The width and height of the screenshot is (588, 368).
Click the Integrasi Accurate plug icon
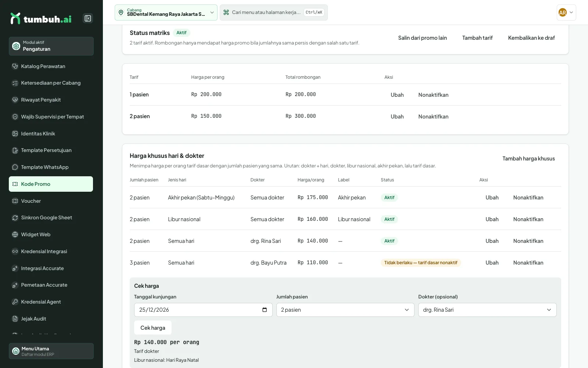(15, 268)
